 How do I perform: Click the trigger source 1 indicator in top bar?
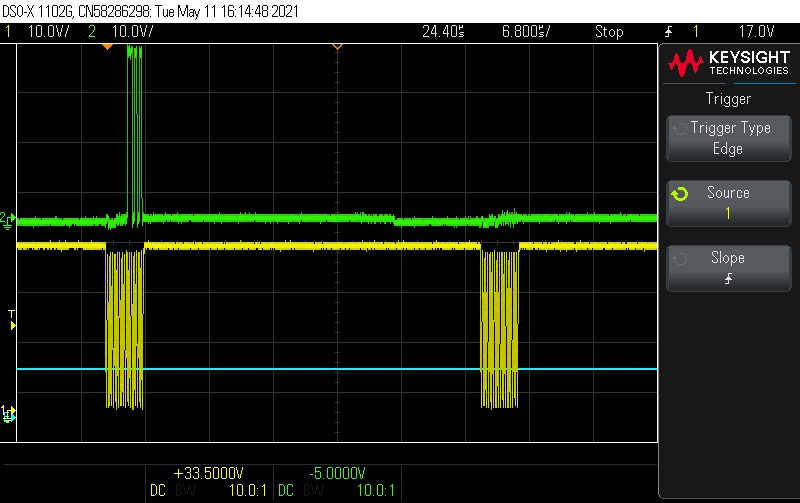click(x=695, y=32)
